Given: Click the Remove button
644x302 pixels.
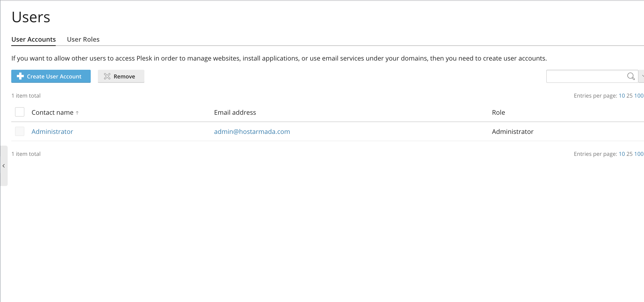Looking at the screenshot, I should (121, 76).
